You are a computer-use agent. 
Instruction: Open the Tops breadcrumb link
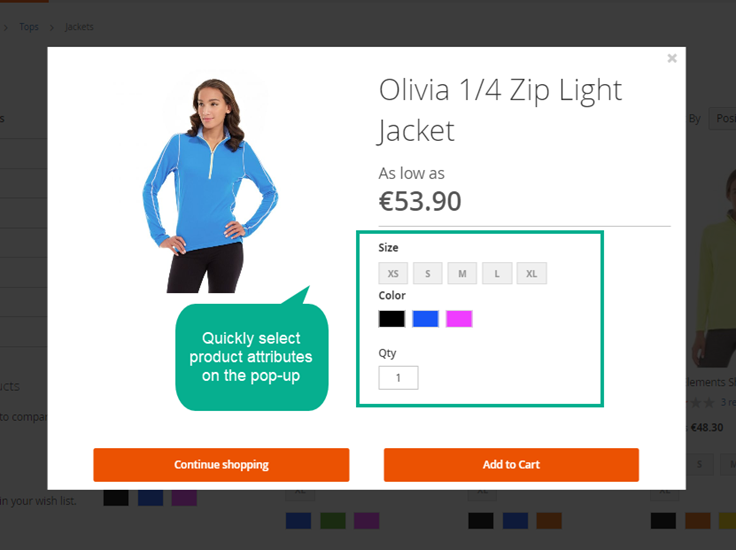(29, 27)
